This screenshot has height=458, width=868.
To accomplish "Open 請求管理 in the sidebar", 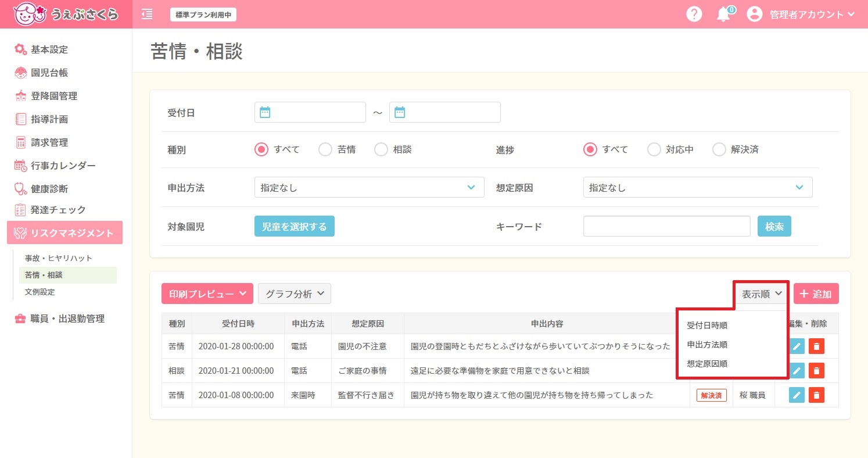I will pyautogui.click(x=41, y=142).
